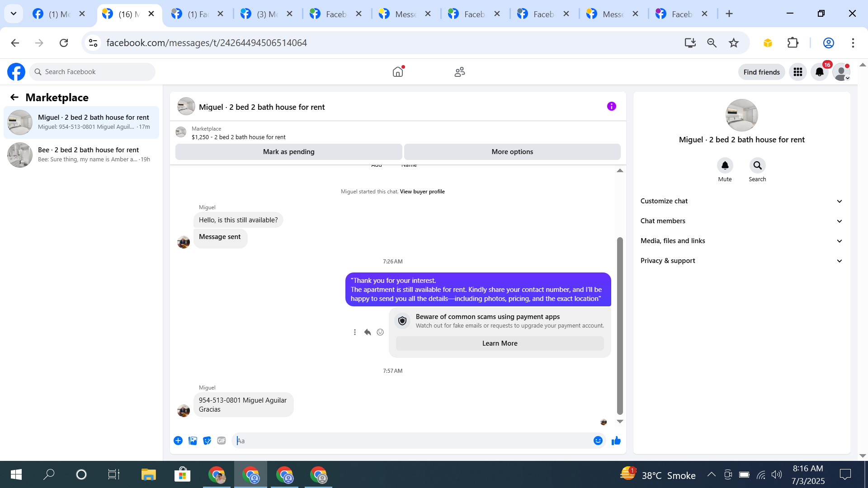Click the View buyer profile link
The width and height of the screenshot is (868, 488).
[x=422, y=192]
